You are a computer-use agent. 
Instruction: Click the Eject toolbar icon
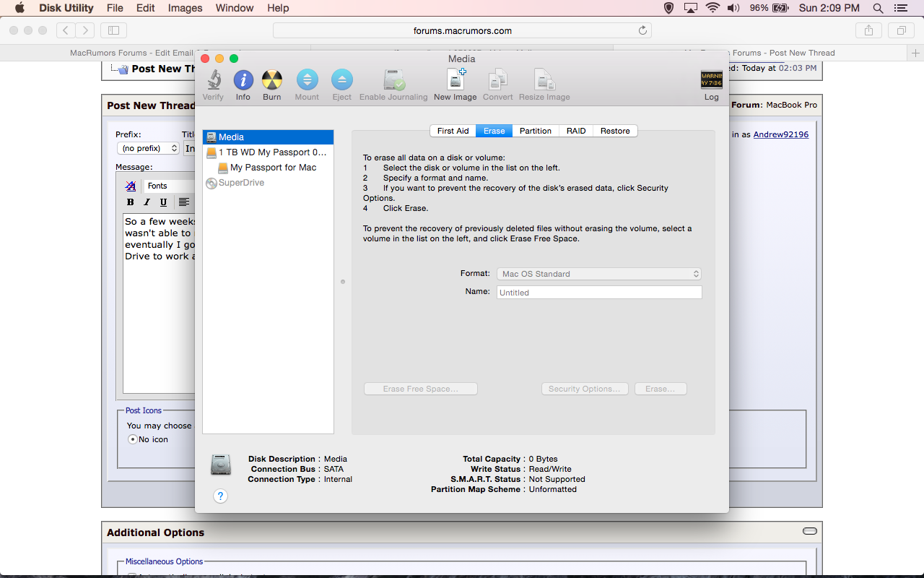341,80
